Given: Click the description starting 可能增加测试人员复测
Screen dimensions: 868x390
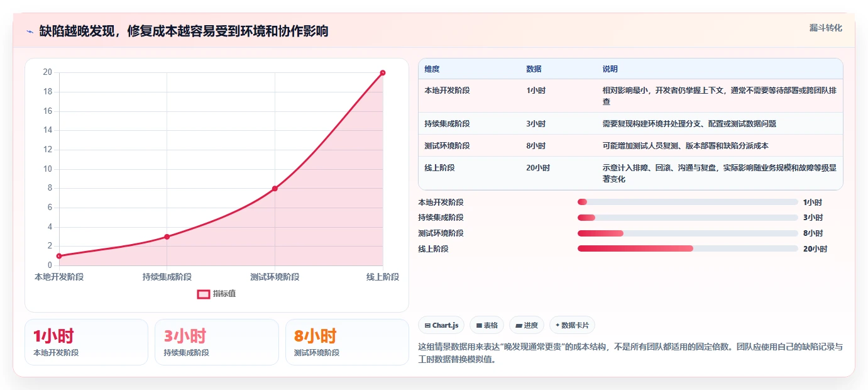Looking at the screenshot, I should coord(685,146).
